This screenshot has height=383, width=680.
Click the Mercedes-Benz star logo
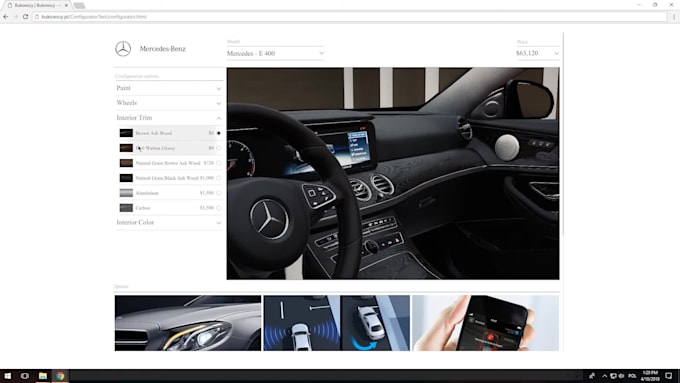(x=123, y=49)
